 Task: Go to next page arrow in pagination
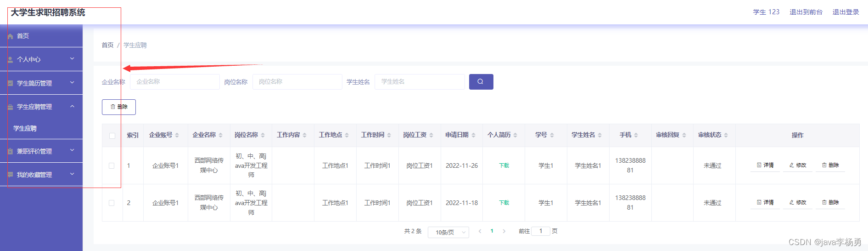click(504, 231)
